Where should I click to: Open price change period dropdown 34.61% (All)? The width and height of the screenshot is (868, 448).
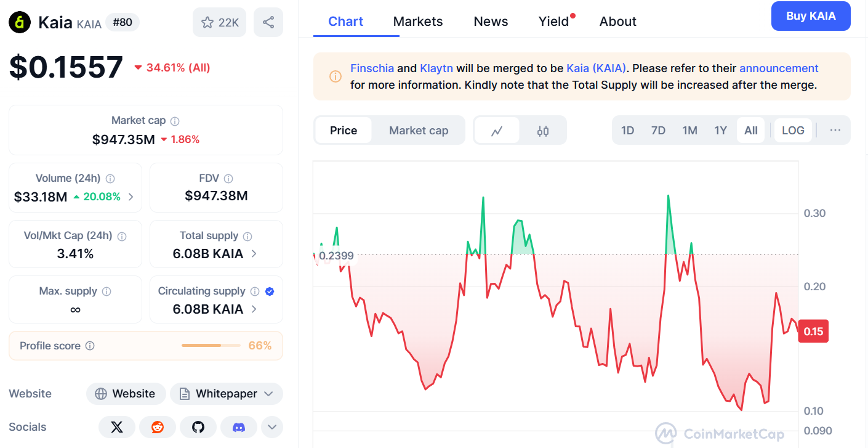172,68
